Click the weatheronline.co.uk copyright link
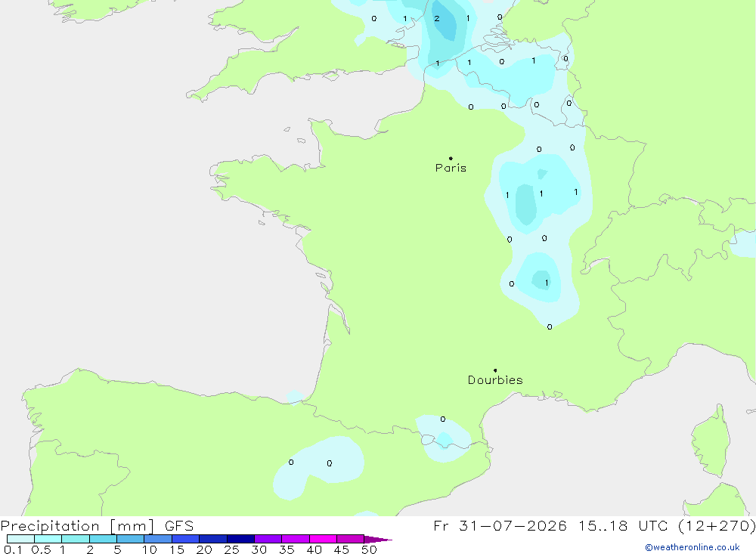 [x=692, y=547]
